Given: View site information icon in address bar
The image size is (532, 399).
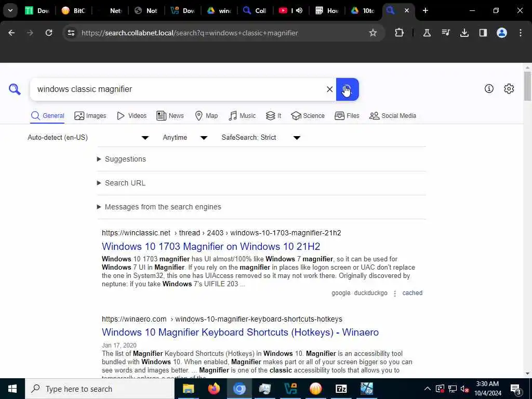Looking at the screenshot, I should click(x=71, y=33).
